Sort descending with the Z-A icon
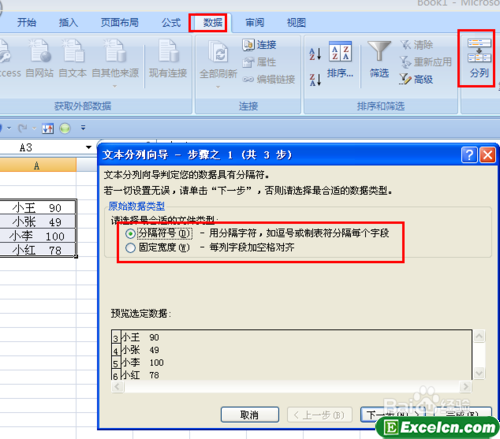Screen dimensions: 500x439 tap(315, 79)
